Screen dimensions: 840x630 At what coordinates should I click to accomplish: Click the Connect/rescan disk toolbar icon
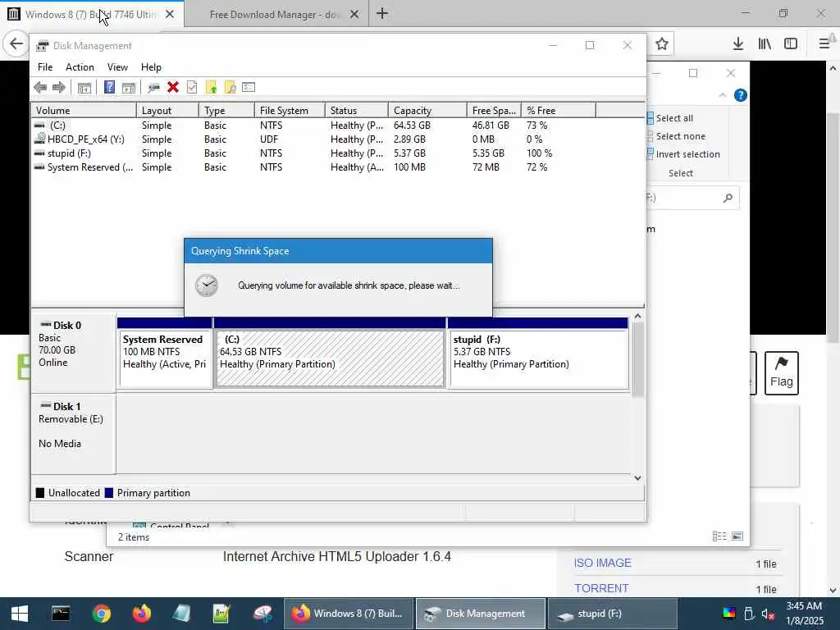point(153,87)
